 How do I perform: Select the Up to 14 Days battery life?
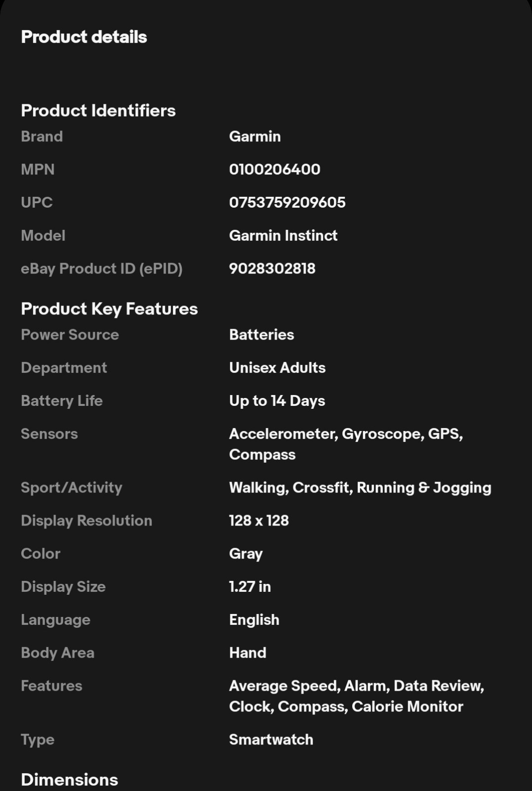click(277, 401)
